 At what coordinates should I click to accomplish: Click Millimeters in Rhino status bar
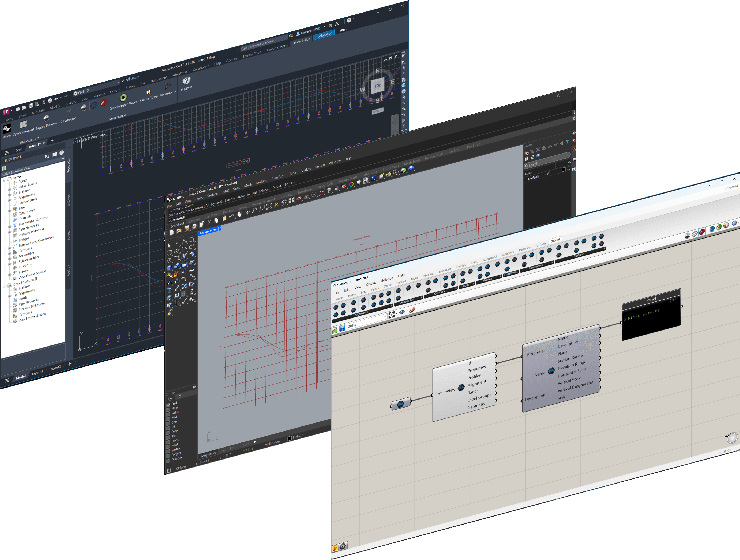click(x=272, y=443)
